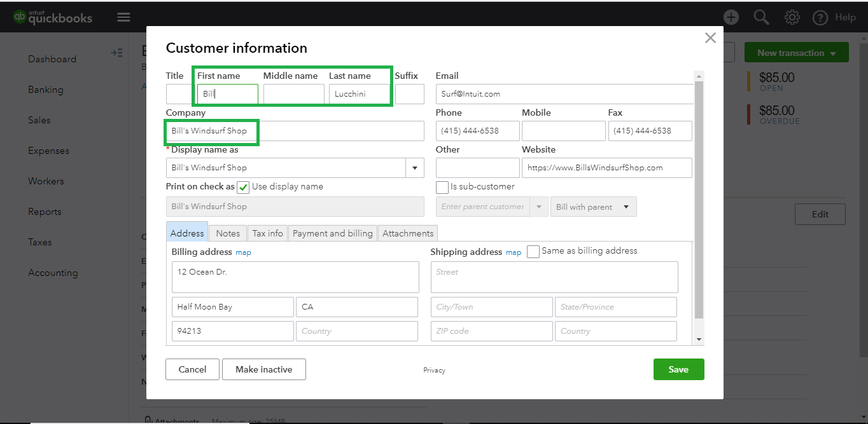Open the parent customer dropdown arrow
Image resolution: width=868 pixels, height=424 pixels.
click(x=539, y=207)
